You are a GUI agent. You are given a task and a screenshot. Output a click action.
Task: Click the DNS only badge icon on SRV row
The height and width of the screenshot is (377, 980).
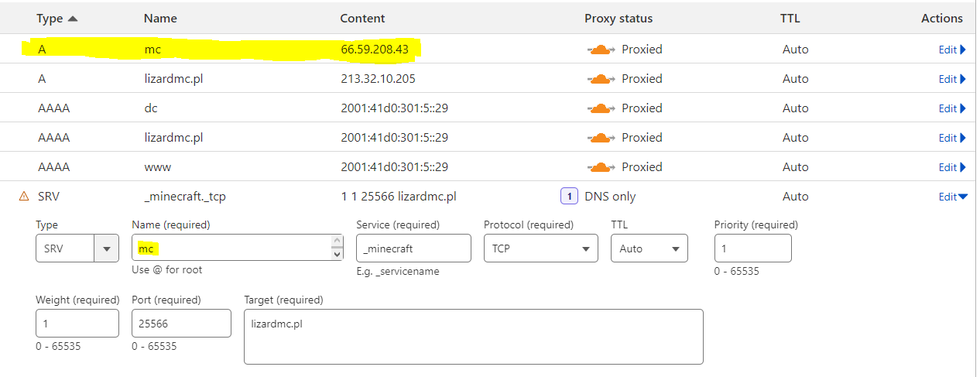pos(569,197)
